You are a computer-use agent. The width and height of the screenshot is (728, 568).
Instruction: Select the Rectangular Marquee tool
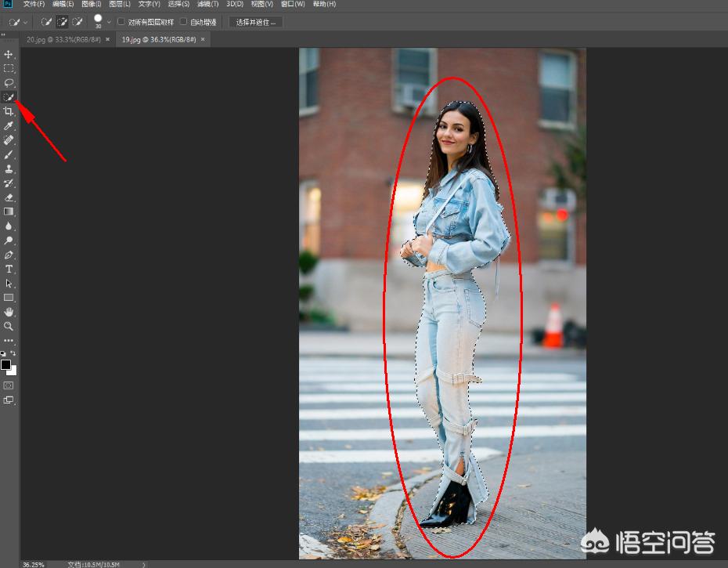click(9, 68)
